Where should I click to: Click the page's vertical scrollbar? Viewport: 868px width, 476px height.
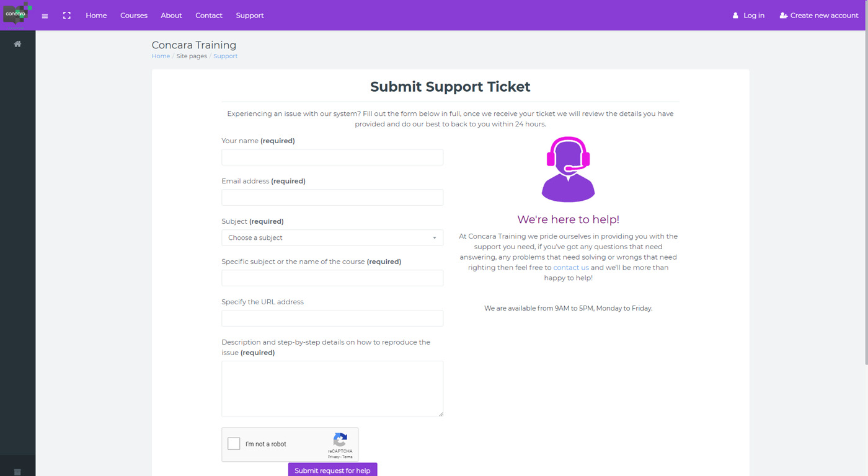pyautogui.click(x=866, y=186)
